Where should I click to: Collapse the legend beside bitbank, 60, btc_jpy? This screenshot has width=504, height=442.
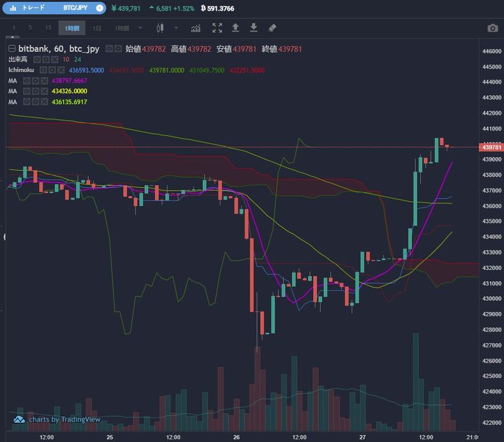11,49
